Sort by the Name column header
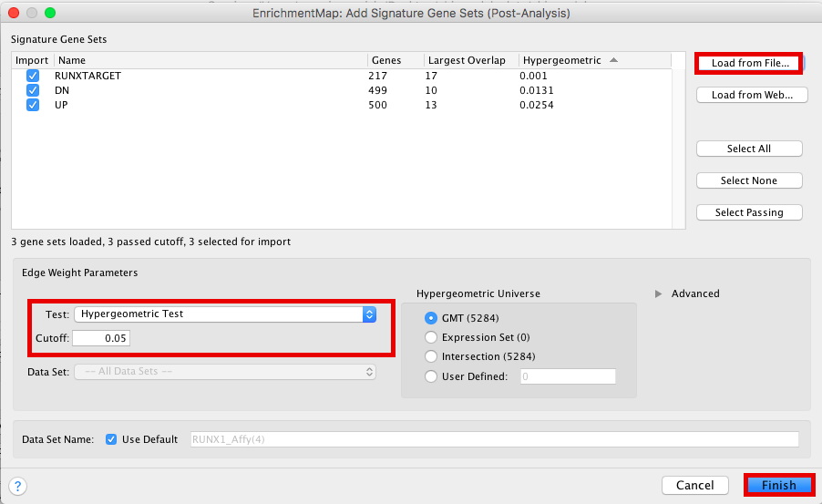 pyautogui.click(x=211, y=60)
